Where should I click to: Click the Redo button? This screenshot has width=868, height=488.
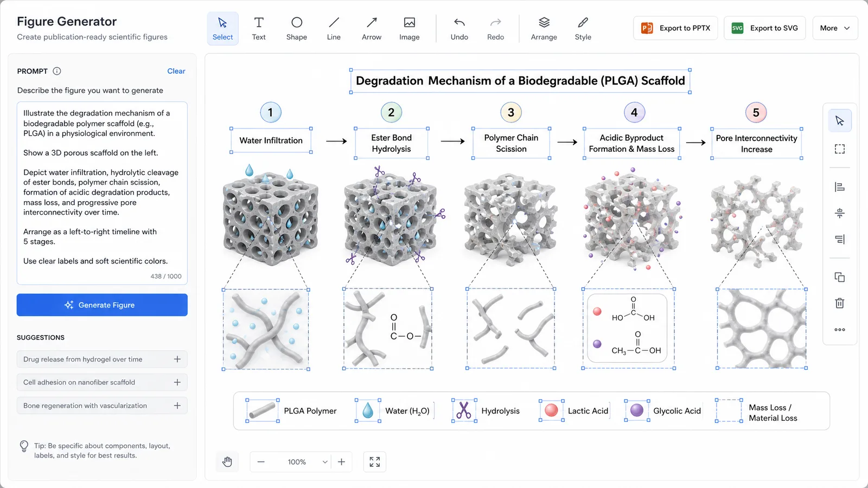click(x=495, y=28)
